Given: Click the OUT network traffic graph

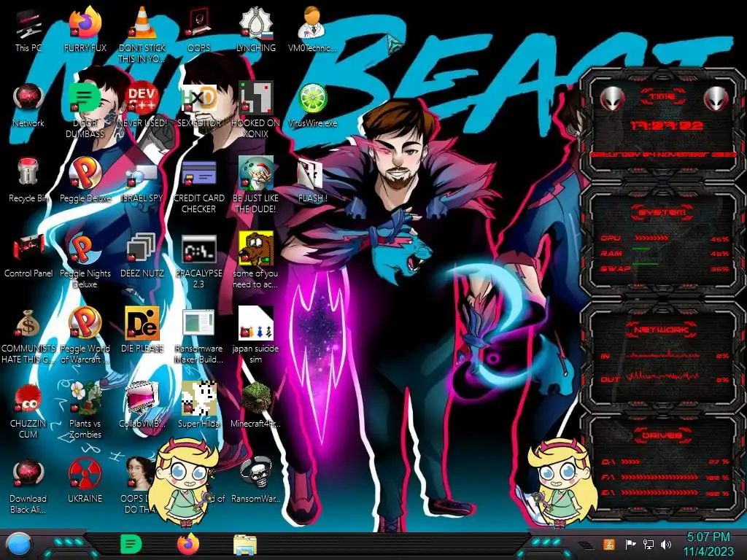Looking at the screenshot, I should coord(662,376).
